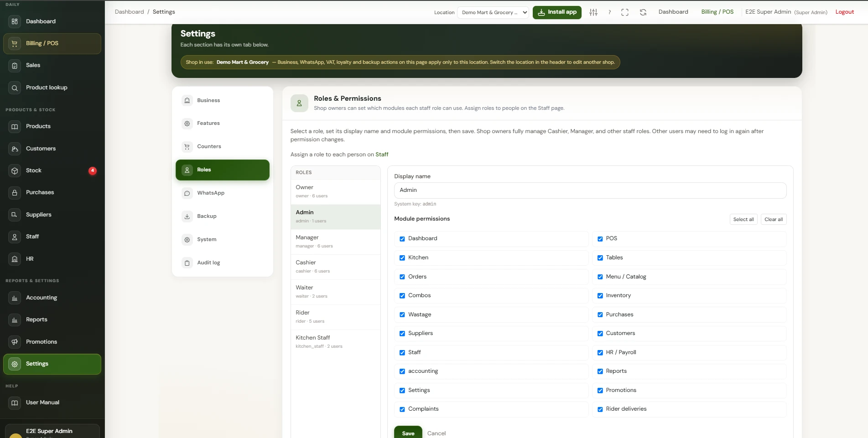
Task: Select the Waiter role row
Action: pyautogui.click(x=336, y=292)
